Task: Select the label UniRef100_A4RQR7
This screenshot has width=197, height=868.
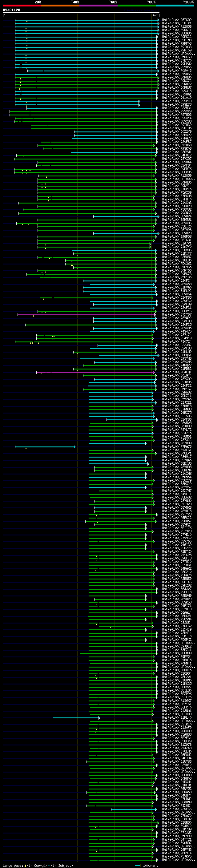Action: (177, 365)
